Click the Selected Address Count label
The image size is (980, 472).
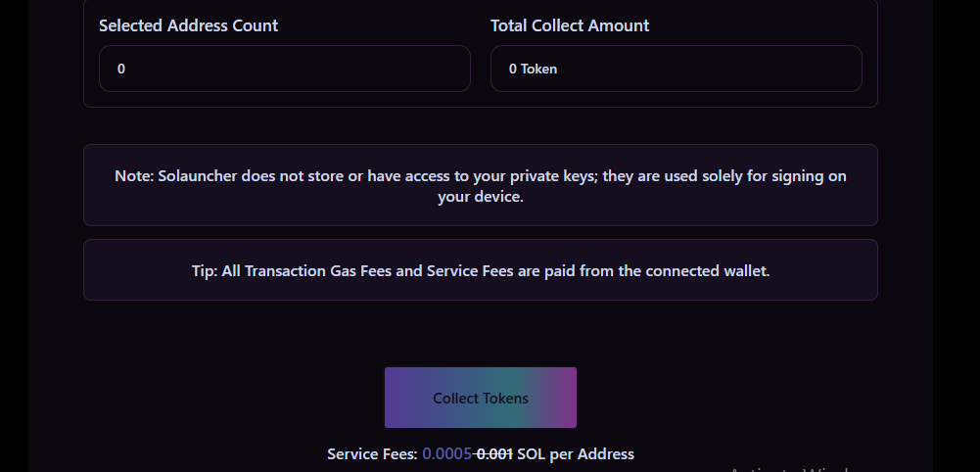188,25
